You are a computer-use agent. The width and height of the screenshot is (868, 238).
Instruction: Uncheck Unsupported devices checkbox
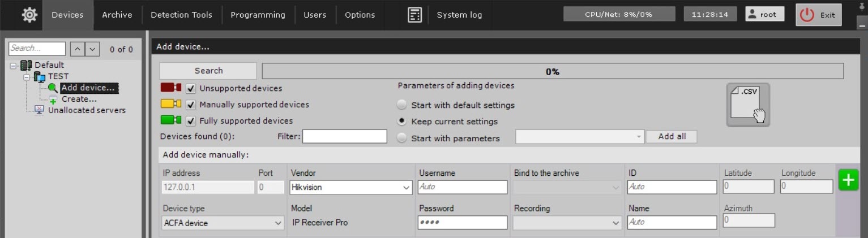[191, 88]
